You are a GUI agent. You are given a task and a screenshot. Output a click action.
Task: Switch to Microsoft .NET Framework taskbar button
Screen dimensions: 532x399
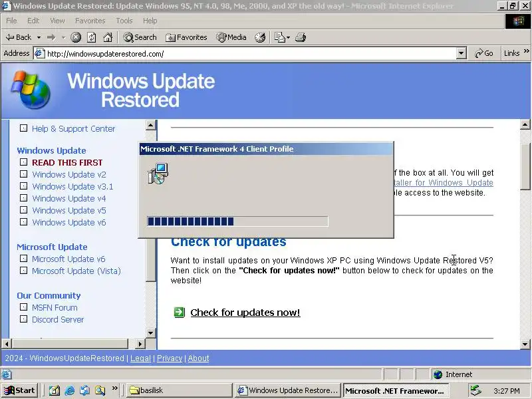coord(396,390)
